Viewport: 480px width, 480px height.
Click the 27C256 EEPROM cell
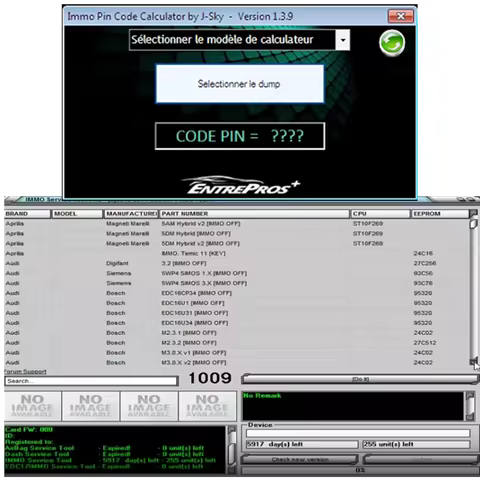(x=425, y=263)
